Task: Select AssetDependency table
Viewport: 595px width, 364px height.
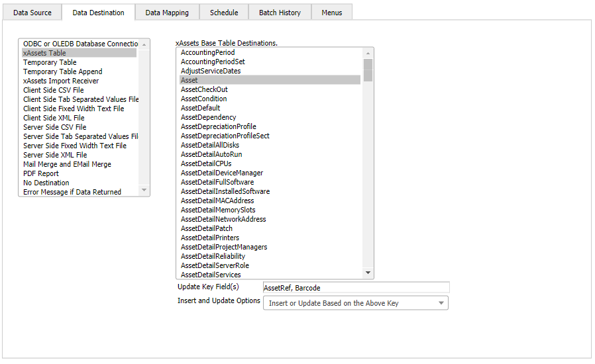Action: click(270, 118)
